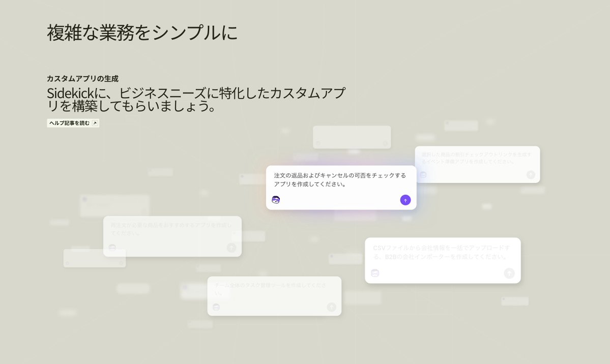This screenshot has width=610, height=364.
Task: Click the send arrow on the チーム全体のタスク管理ツール card
Action: (331, 307)
